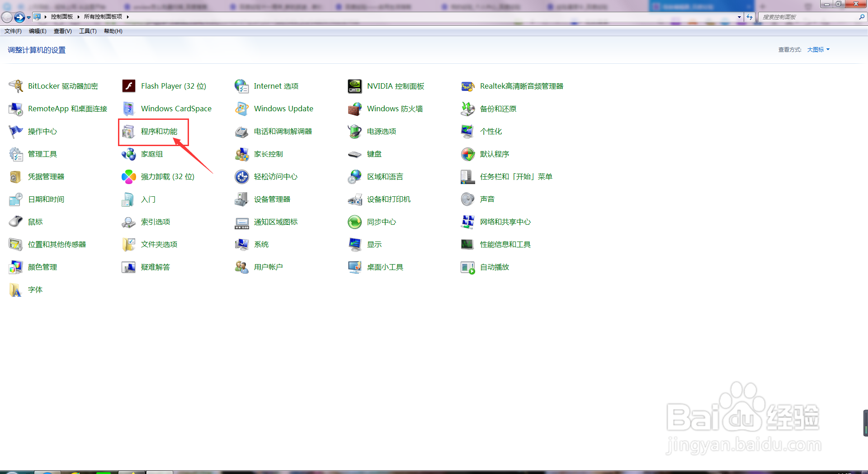Open the Flash Player (32 位) icon
Viewport: 868px width, 474px height.
[129, 86]
